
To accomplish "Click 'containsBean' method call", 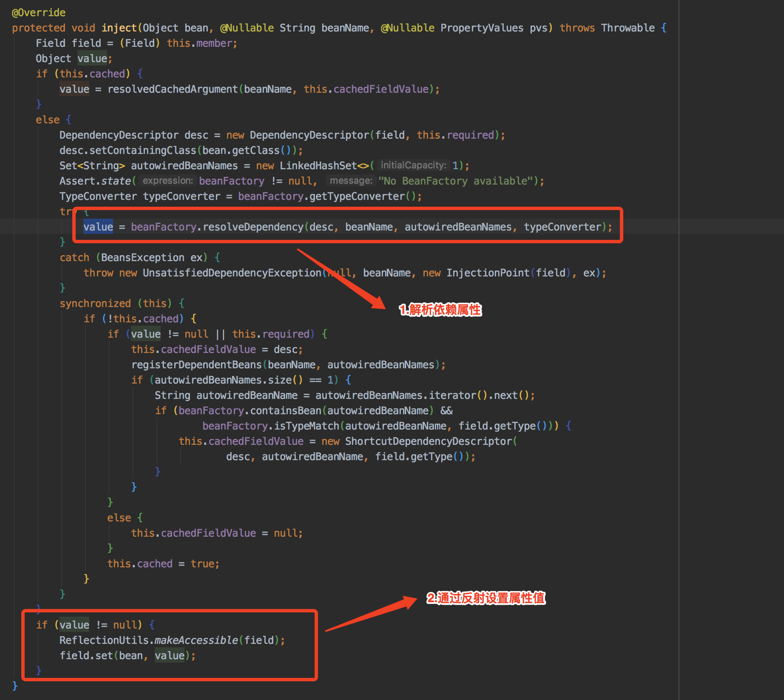I will click(x=286, y=411).
